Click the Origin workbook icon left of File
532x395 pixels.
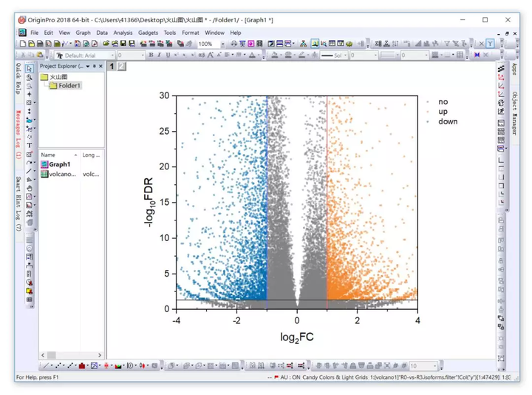22,33
